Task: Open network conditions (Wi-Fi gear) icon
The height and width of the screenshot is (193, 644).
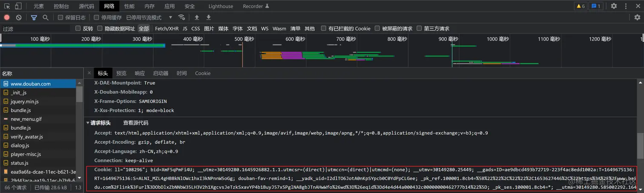Action: [182, 17]
